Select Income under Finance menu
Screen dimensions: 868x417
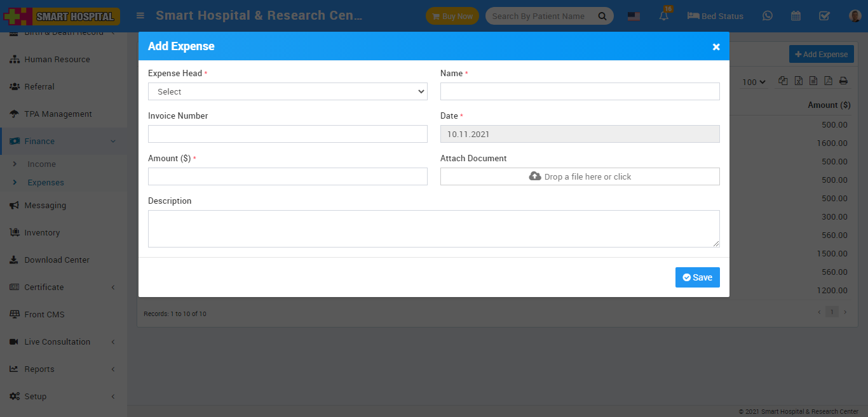[41, 164]
